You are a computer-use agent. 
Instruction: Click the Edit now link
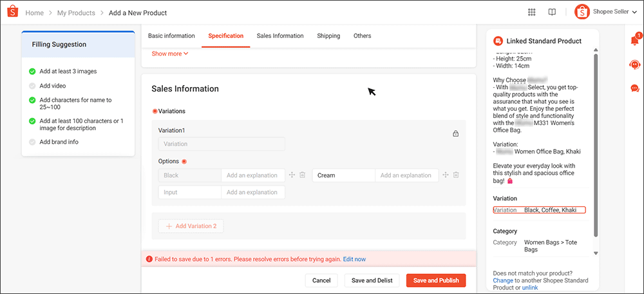[x=354, y=259]
